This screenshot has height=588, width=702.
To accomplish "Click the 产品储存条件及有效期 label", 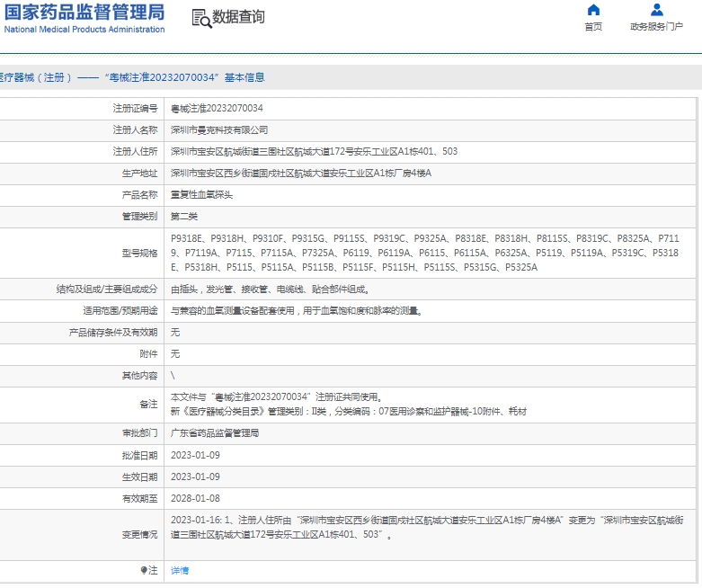I will tap(113, 333).
